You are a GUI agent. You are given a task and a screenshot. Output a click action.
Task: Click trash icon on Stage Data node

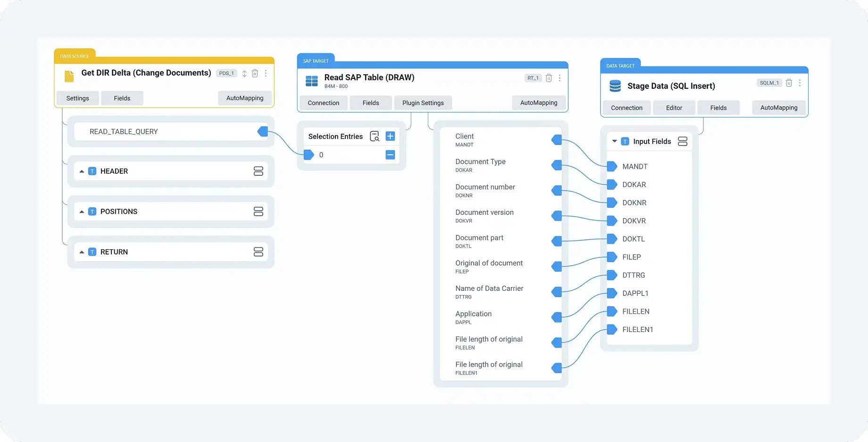click(788, 83)
